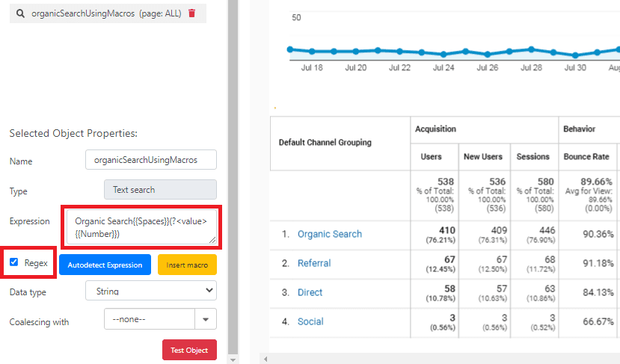
Task: Open the Social channel link
Action: click(x=310, y=321)
